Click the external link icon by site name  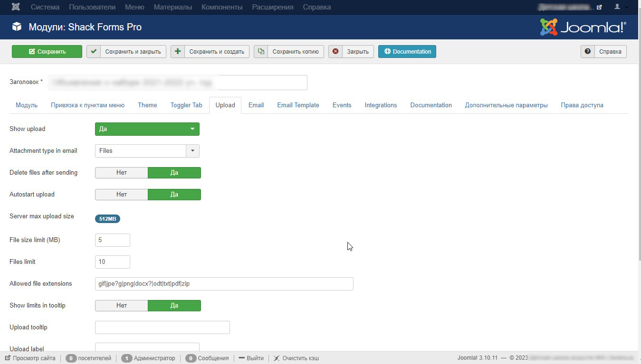tap(599, 7)
